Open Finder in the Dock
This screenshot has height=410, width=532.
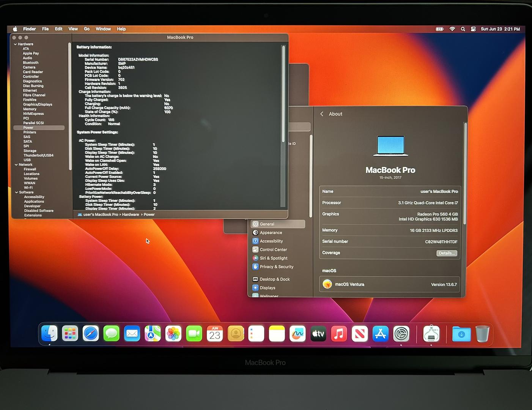(x=49, y=333)
